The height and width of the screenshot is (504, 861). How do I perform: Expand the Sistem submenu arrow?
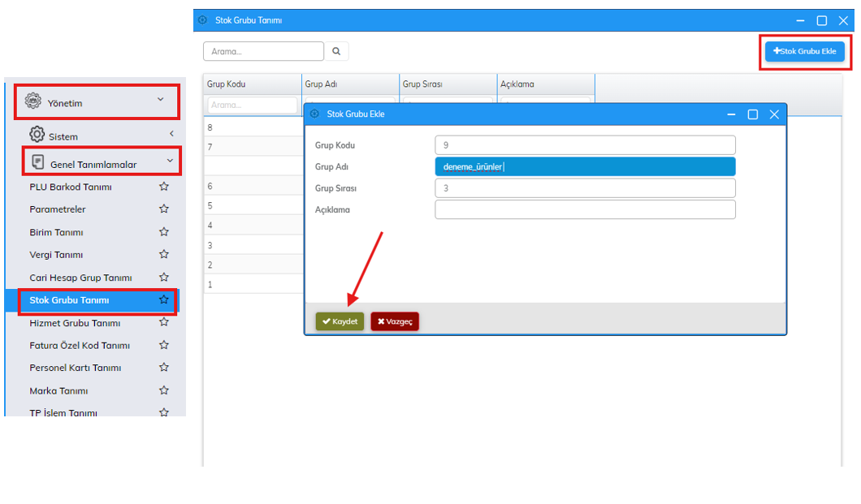pyautogui.click(x=171, y=134)
